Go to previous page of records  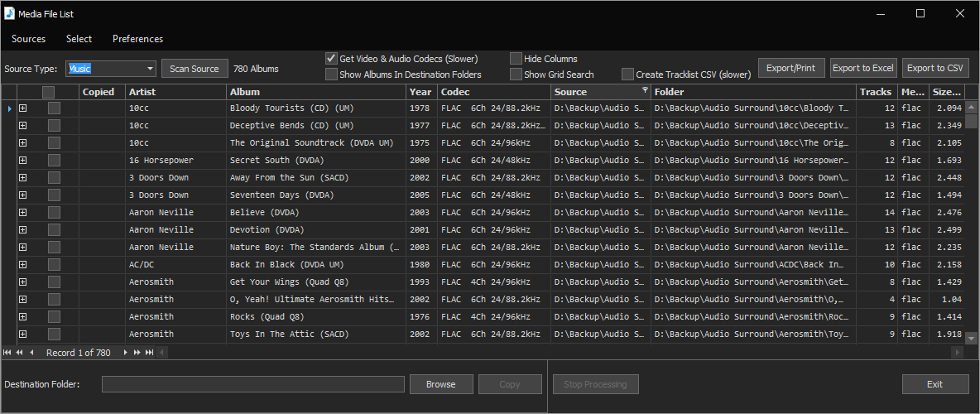[x=19, y=353]
